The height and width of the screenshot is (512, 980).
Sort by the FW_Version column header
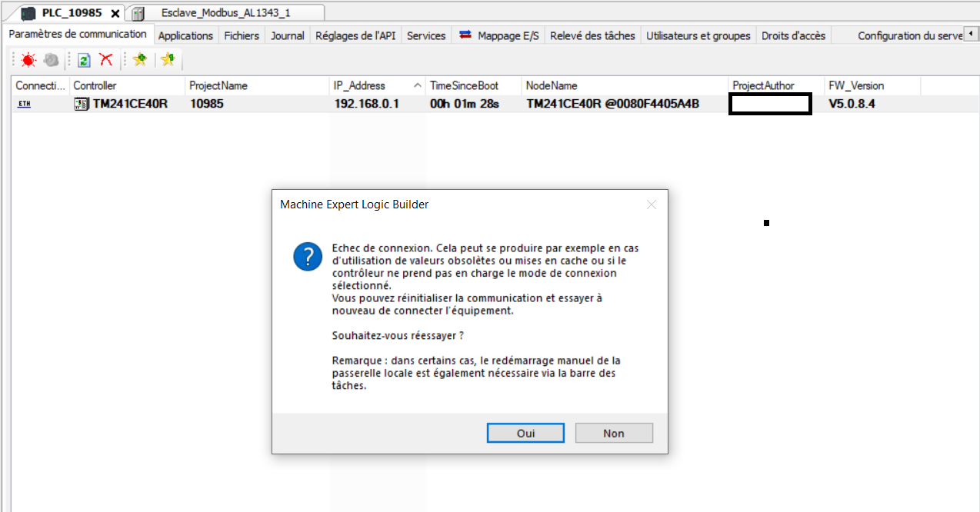pyautogui.click(x=872, y=85)
